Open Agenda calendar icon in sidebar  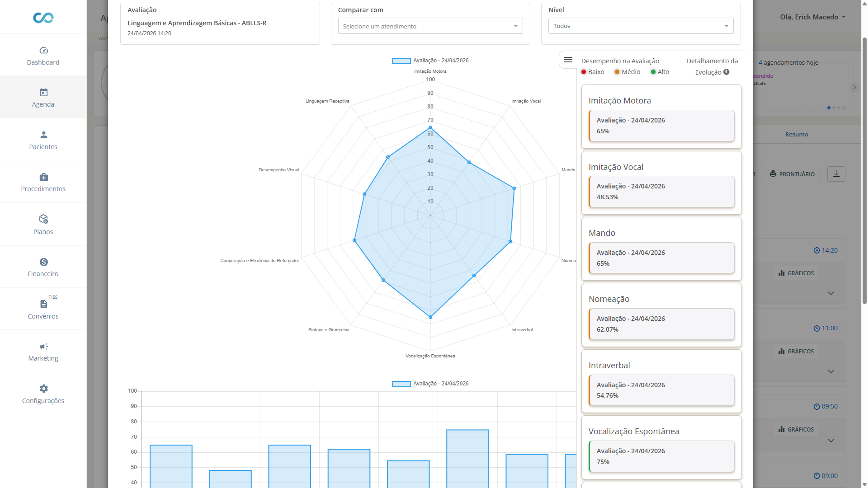pyautogui.click(x=43, y=92)
